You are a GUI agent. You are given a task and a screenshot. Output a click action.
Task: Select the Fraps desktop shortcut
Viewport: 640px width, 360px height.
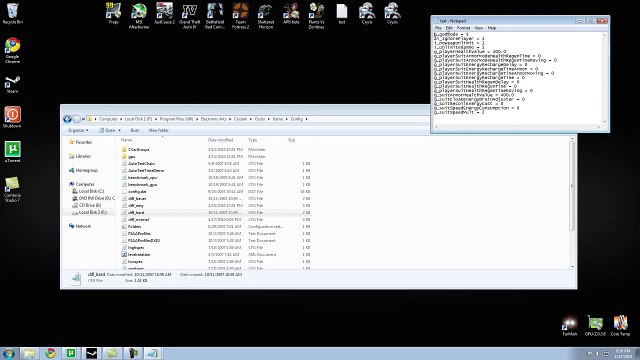tap(113, 13)
